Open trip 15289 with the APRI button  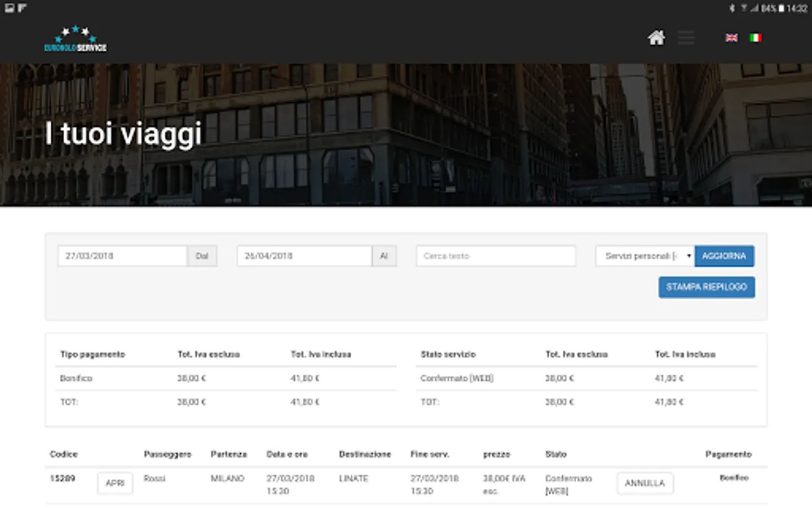click(x=115, y=483)
